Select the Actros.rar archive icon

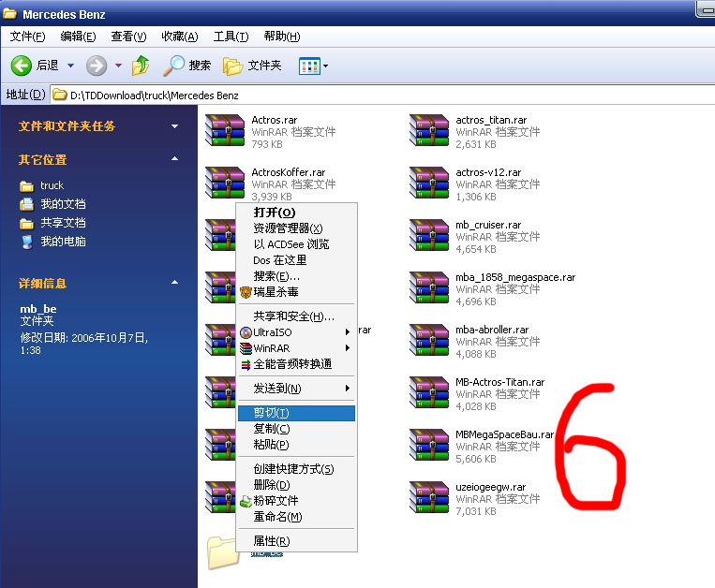224,132
